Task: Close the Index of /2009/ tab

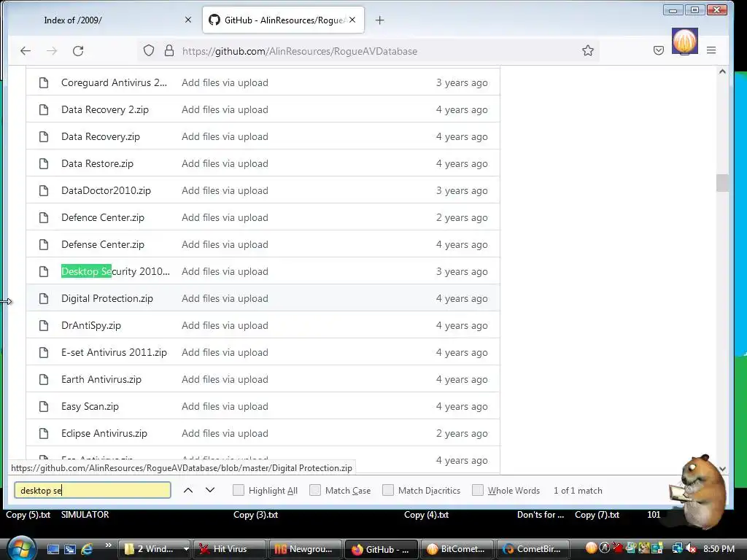Action: pos(188,20)
